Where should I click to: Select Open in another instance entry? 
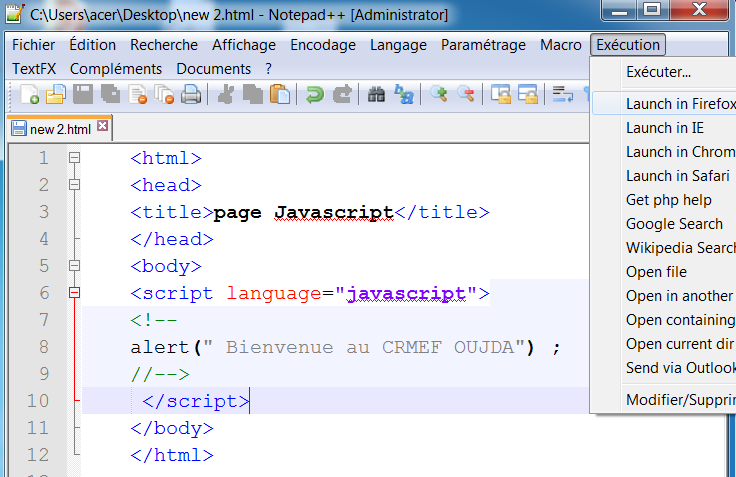pyautogui.click(x=663, y=295)
